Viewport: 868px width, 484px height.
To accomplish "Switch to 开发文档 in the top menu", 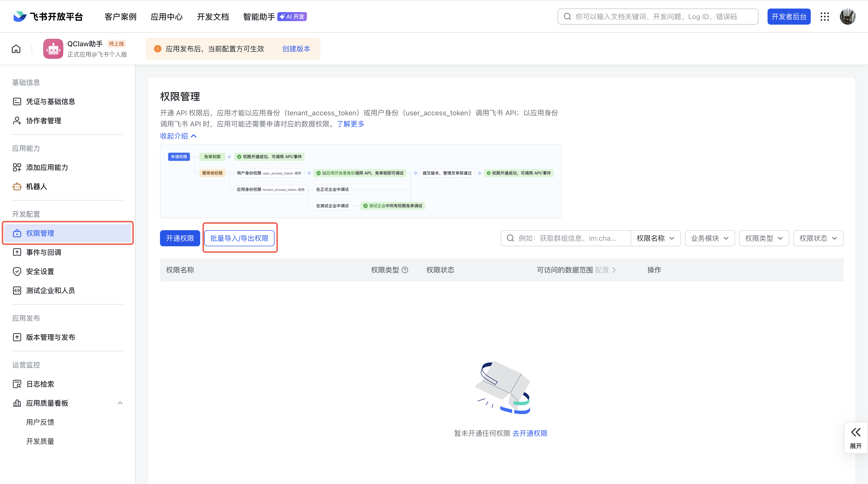I will (213, 16).
